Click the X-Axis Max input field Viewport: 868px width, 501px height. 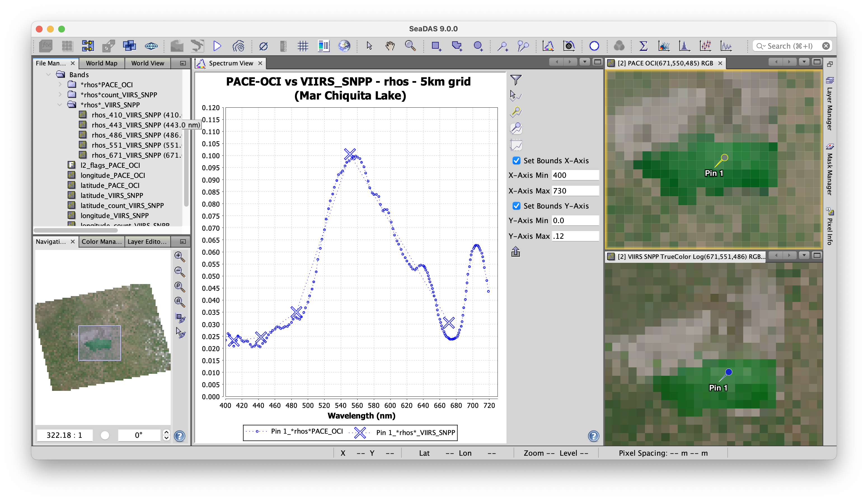point(575,191)
